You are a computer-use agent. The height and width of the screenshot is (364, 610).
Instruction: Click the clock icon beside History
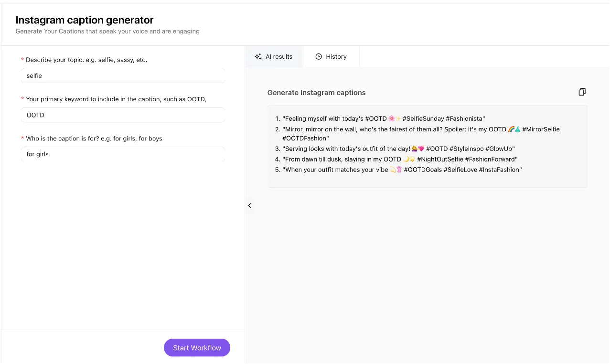pyautogui.click(x=319, y=56)
